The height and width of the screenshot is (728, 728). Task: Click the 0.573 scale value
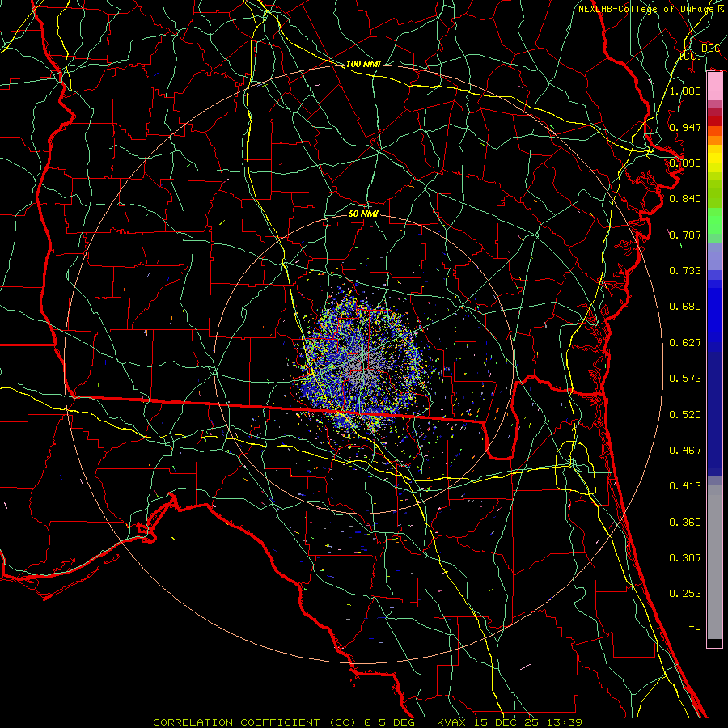click(685, 378)
